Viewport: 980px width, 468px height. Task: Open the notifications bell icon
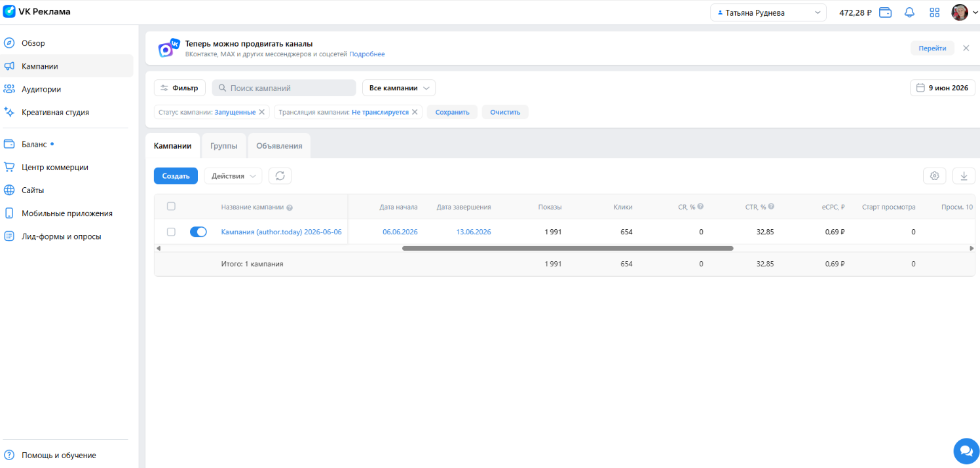[909, 12]
